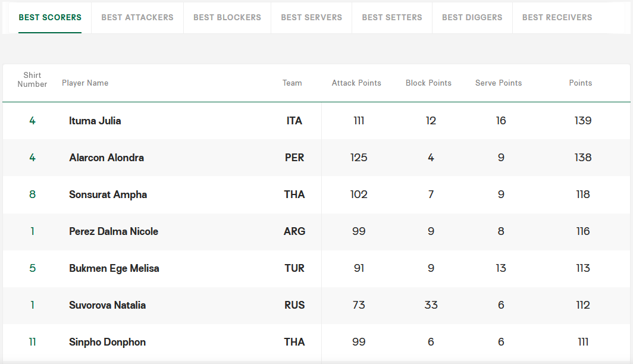The image size is (633, 364).
Task: Select the Best Servers tab
Action: (311, 17)
